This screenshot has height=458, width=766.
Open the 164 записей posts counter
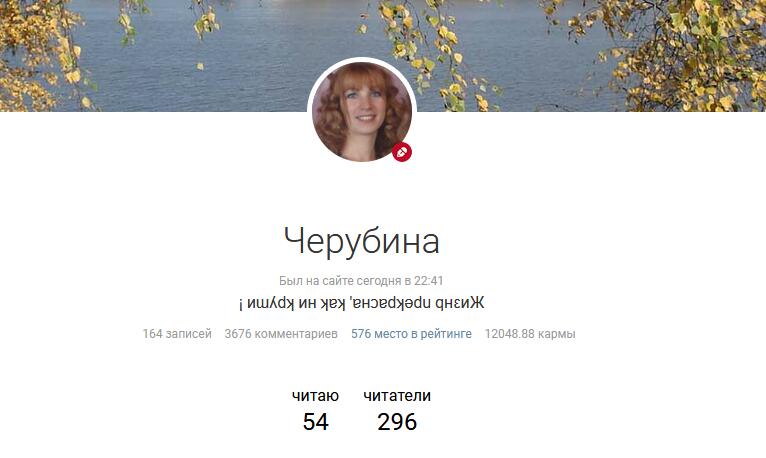point(177,334)
